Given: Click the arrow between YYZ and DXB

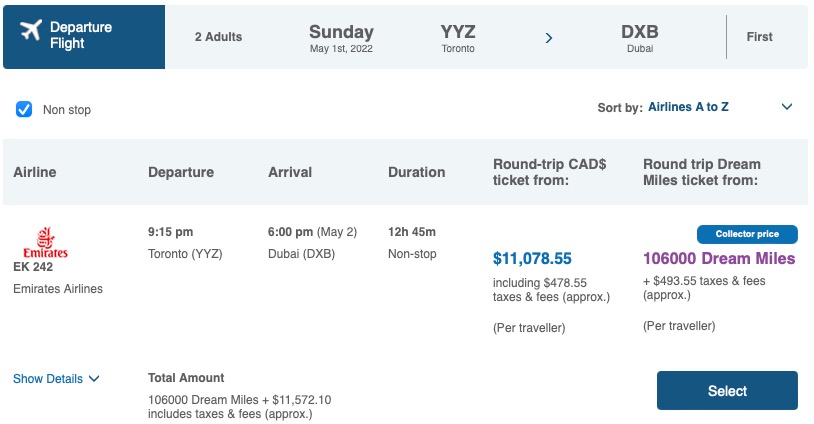Looking at the screenshot, I should pyautogui.click(x=549, y=38).
